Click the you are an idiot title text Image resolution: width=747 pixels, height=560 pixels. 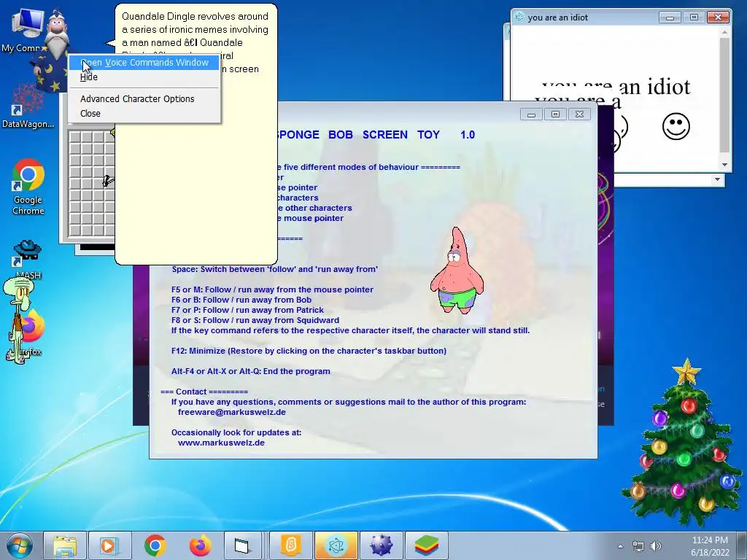[557, 17]
